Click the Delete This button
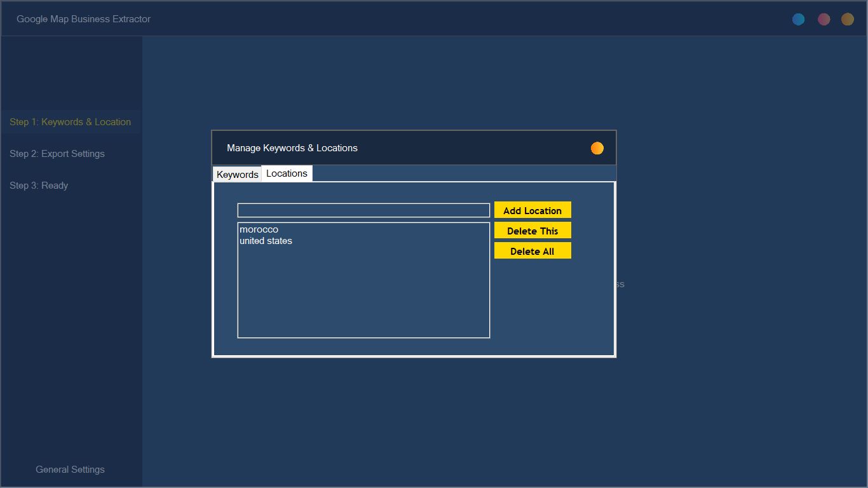The width and height of the screenshot is (868, 488). coord(532,230)
